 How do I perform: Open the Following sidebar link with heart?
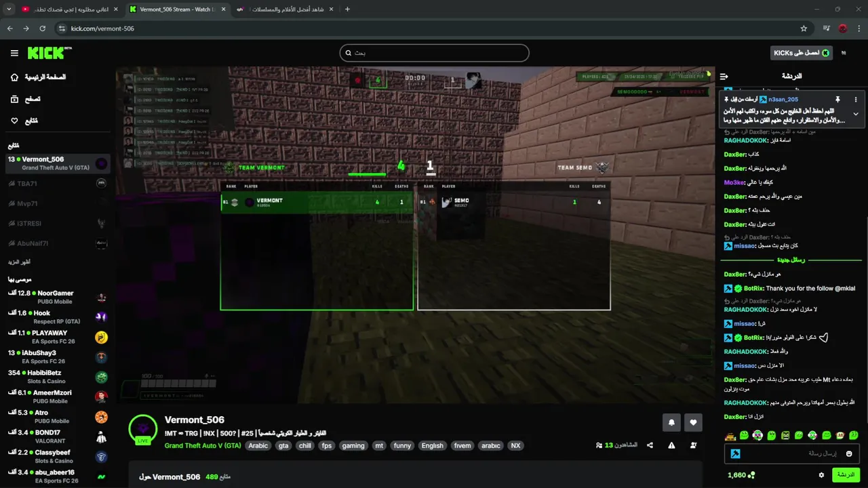click(x=24, y=121)
